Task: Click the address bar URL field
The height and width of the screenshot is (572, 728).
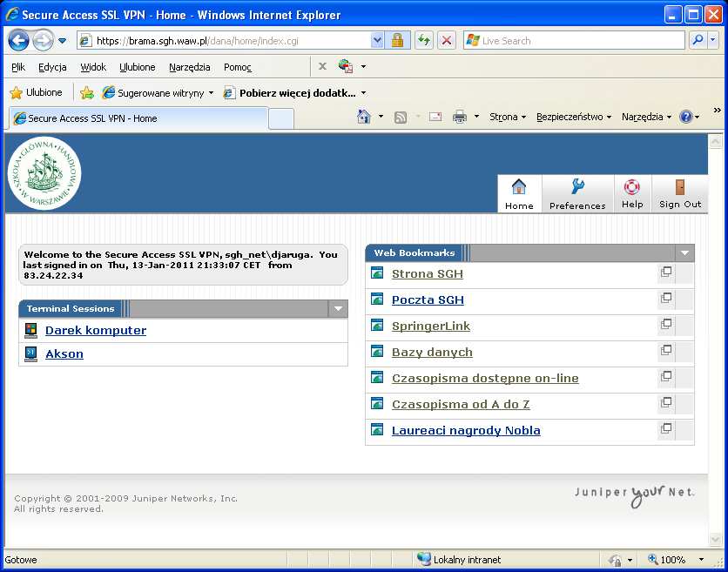Action: (225, 41)
